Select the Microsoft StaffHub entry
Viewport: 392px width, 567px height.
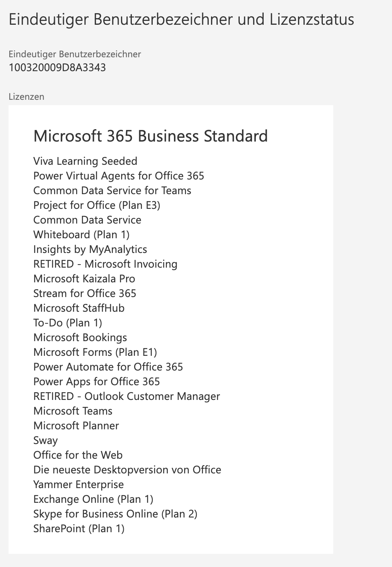pyautogui.click(x=79, y=308)
